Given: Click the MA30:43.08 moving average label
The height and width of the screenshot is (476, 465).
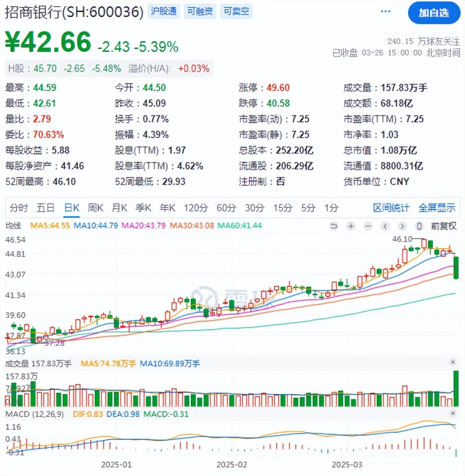Looking at the screenshot, I should coord(192,226).
